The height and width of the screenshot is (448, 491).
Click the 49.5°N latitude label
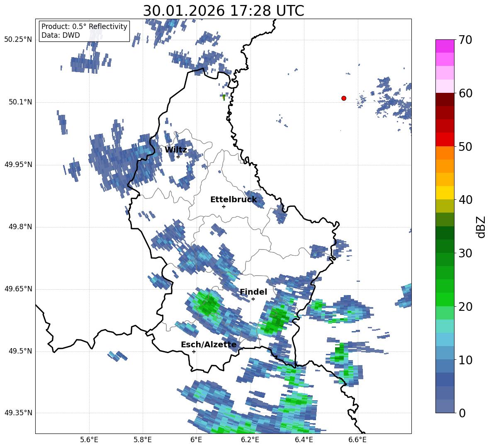[x=20, y=351]
